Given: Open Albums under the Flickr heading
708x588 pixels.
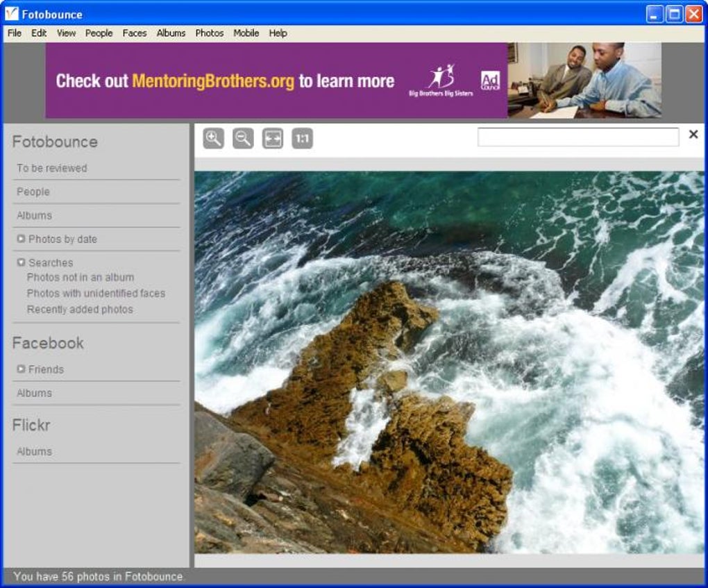Looking at the screenshot, I should coord(34,451).
